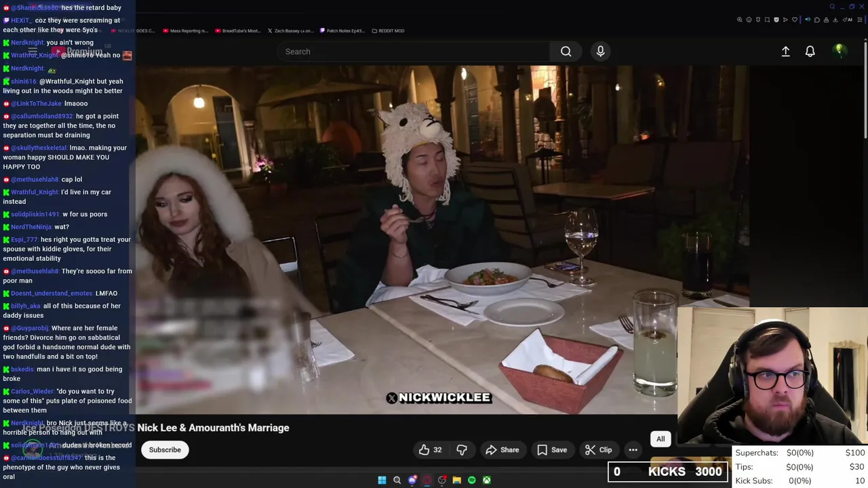The height and width of the screenshot is (488, 868).
Task: Click chat username Doesnt_understand_emotes
Action: [x=52, y=293]
